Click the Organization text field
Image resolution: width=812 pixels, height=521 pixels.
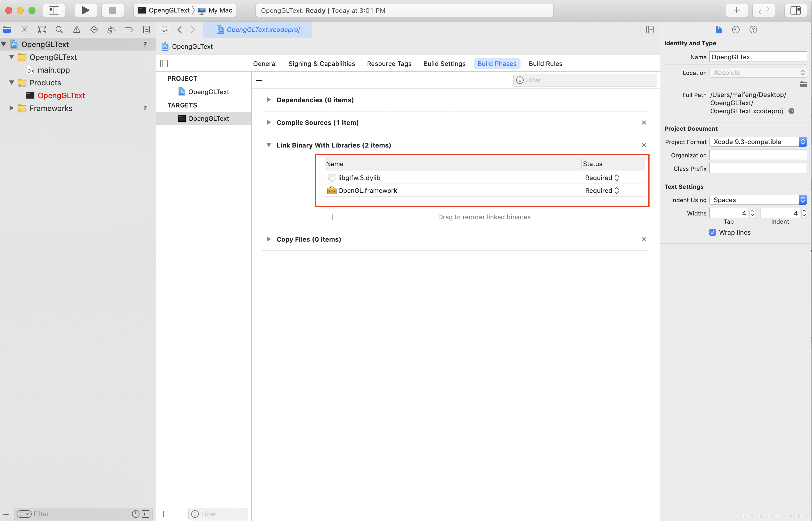click(x=758, y=155)
